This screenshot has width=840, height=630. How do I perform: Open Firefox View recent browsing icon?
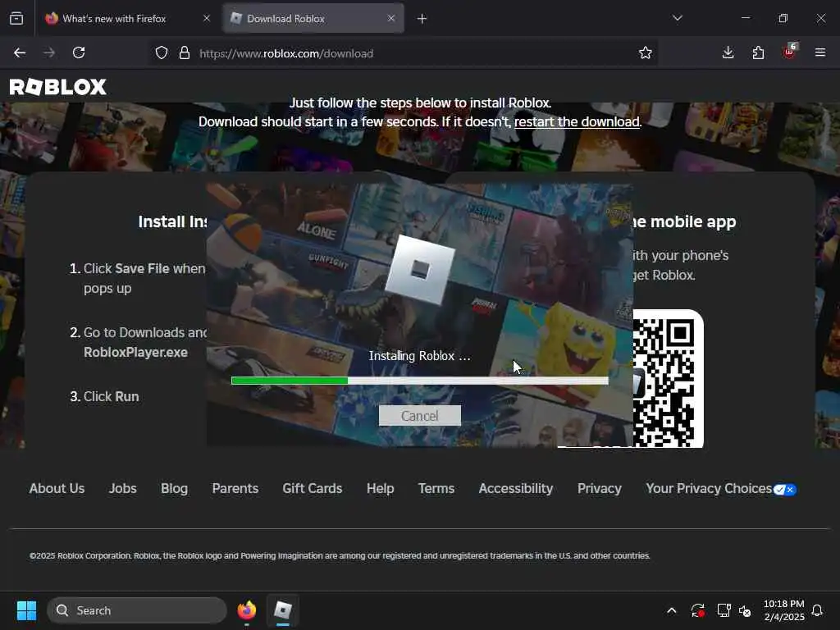coord(16,18)
